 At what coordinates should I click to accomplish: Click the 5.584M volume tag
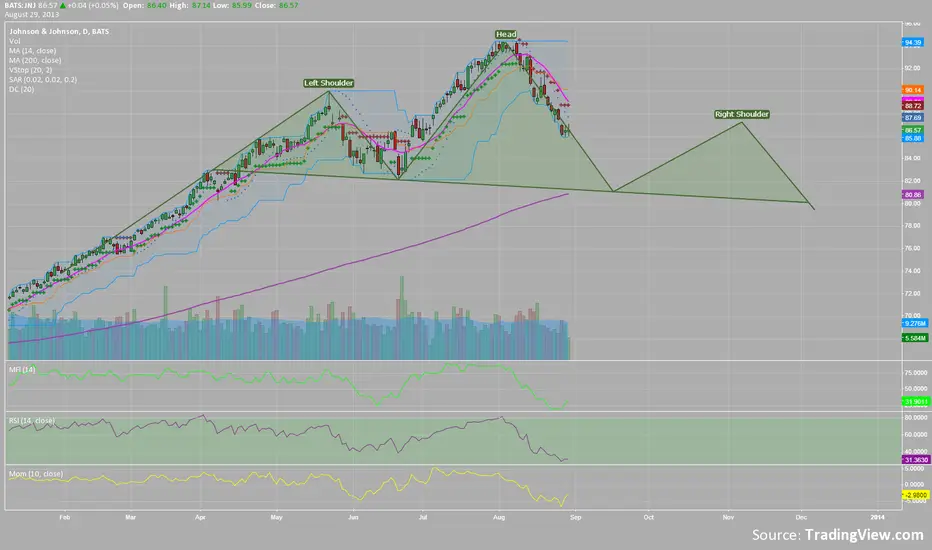point(914,338)
